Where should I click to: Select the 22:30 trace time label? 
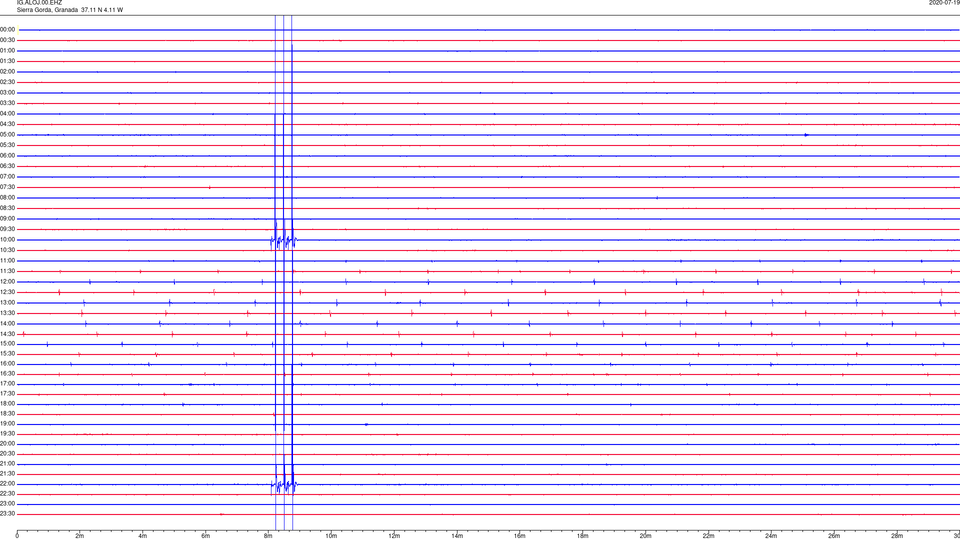click(x=7, y=493)
